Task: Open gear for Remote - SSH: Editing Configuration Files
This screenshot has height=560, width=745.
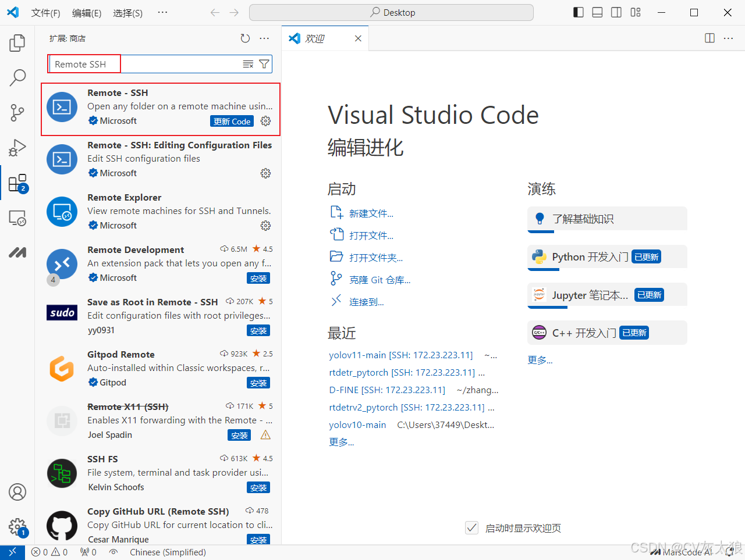Action: point(265,173)
